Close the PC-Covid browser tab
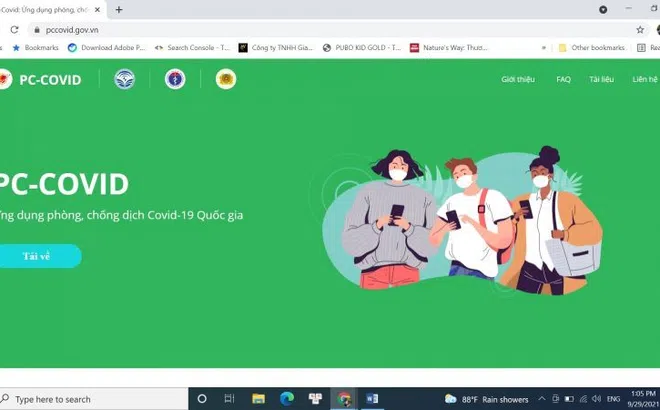This screenshot has width=660, height=410. [x=97, y=9]
